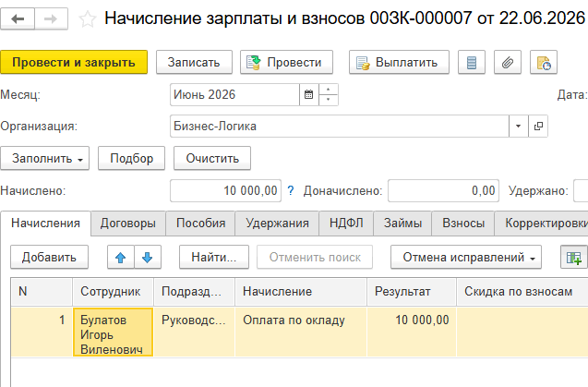The width and height of the screenshot is (588, 387).
Task: Move row up with blue up arrow
Action: (120, 257)
